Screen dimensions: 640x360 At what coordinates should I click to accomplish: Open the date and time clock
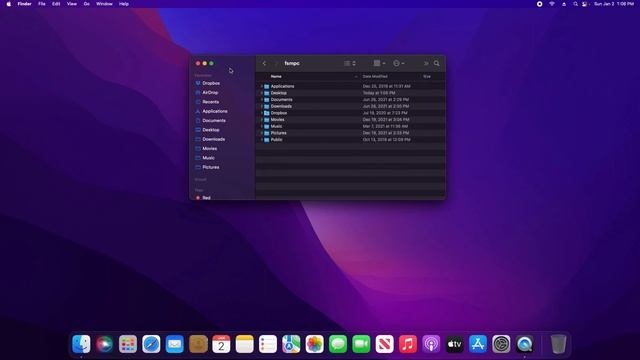tap(614, 4)
